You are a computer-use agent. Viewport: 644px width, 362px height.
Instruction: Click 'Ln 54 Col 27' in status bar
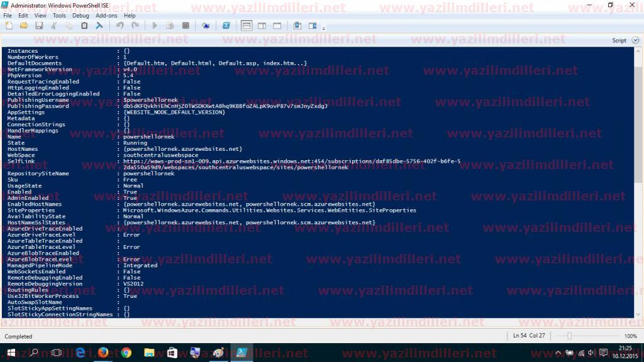pos(529,336)
